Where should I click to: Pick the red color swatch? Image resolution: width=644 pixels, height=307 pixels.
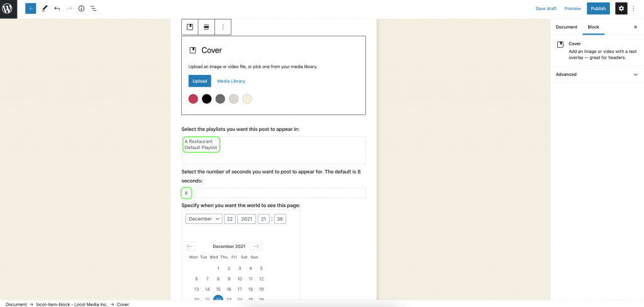pos(193,99)
